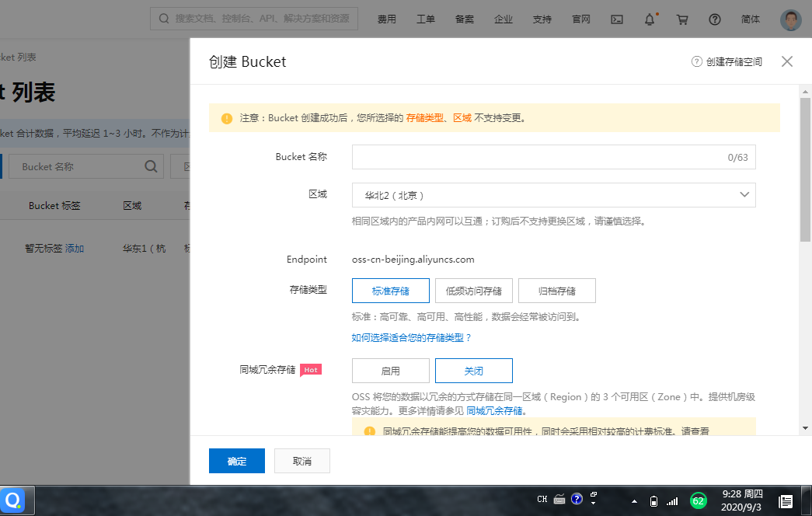The width and height of the screenshot is (812, 516).
Task: Confirm with the 确定 button
Action: tap(237, 461)
